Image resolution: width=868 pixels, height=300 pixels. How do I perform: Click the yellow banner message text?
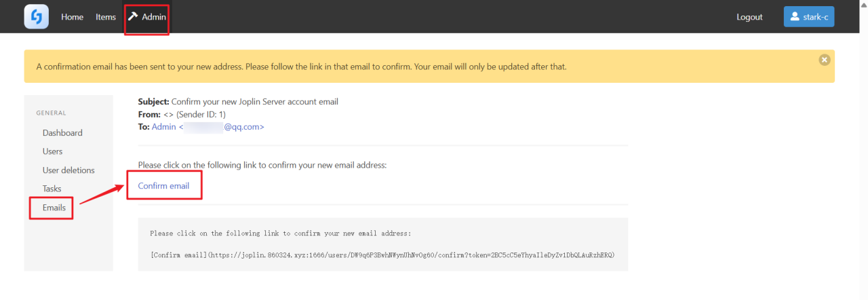tap(301, 67)
